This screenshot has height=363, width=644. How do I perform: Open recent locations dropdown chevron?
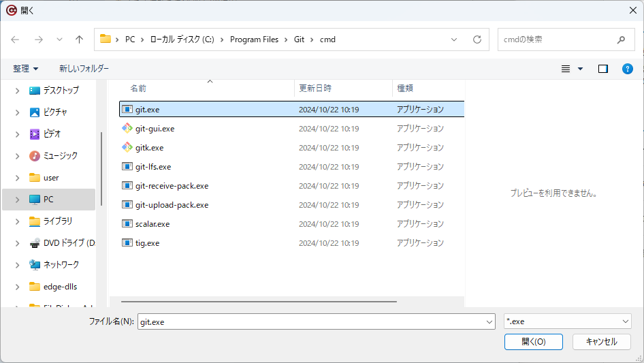(59, 40)
